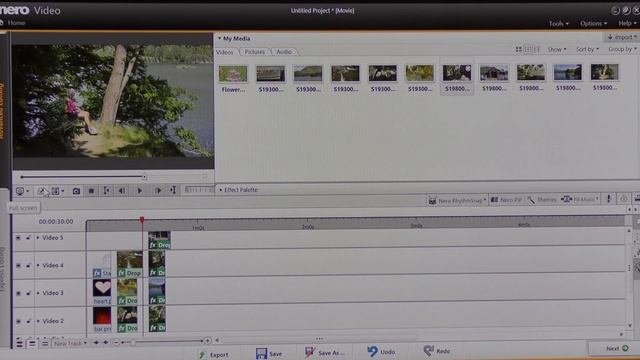Screen dimensions: 640x360
Task: Toggle lock on Video 2 track
Action: [x=28, y=321]
